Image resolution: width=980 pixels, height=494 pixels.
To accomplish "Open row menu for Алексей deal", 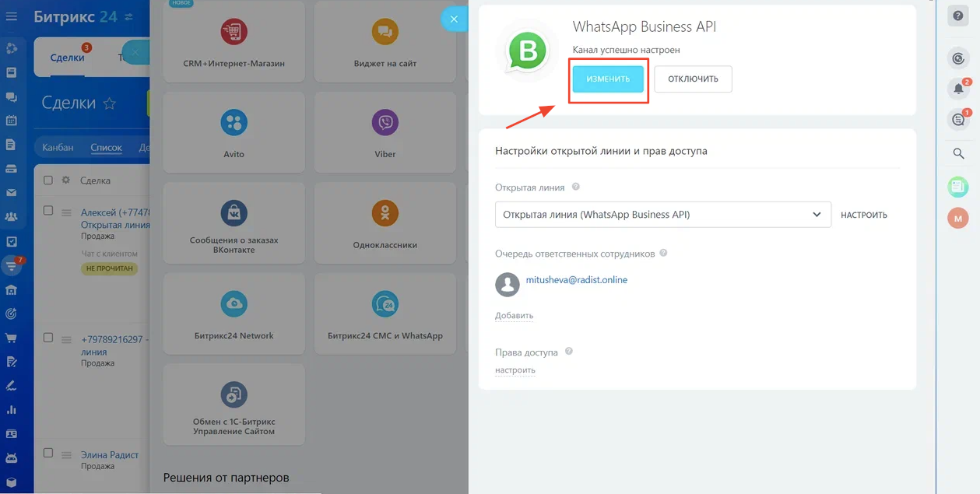I will pyautogui.click(x=66, y=213).
